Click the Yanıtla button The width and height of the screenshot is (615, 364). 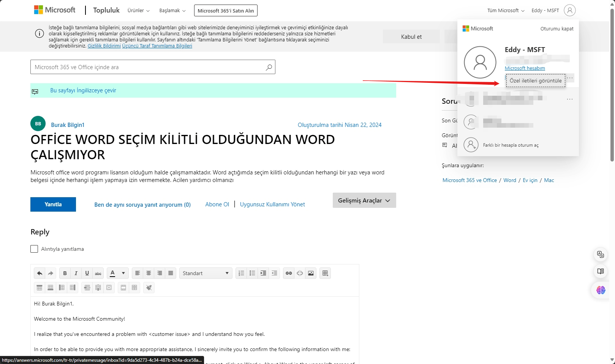(53, 204)
